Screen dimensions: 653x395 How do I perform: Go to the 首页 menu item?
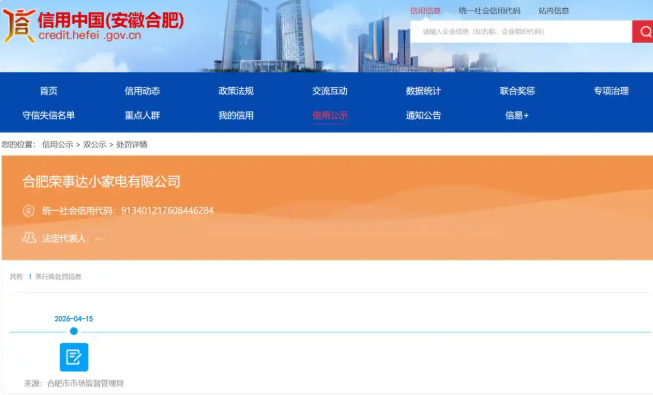coord(49,91)
